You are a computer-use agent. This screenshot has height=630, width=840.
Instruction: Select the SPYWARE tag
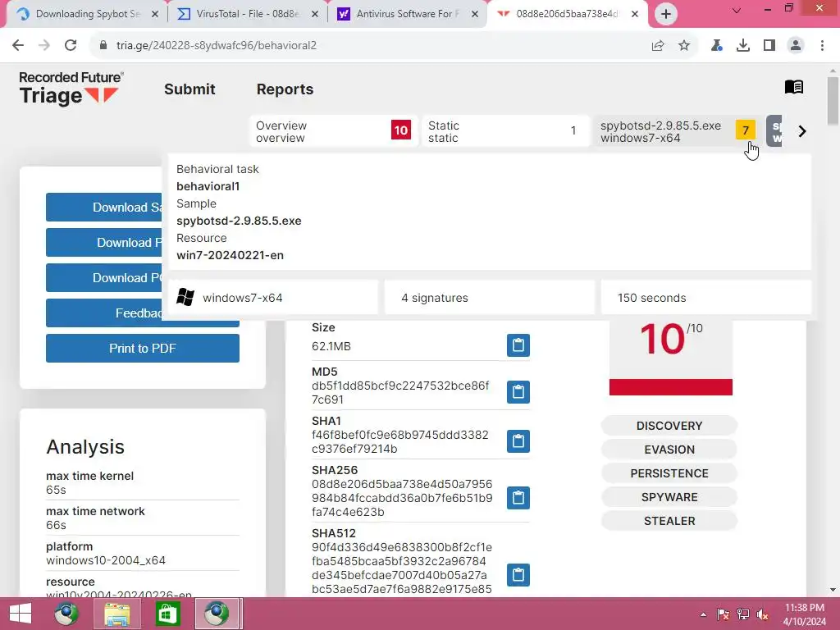point(669,497)
